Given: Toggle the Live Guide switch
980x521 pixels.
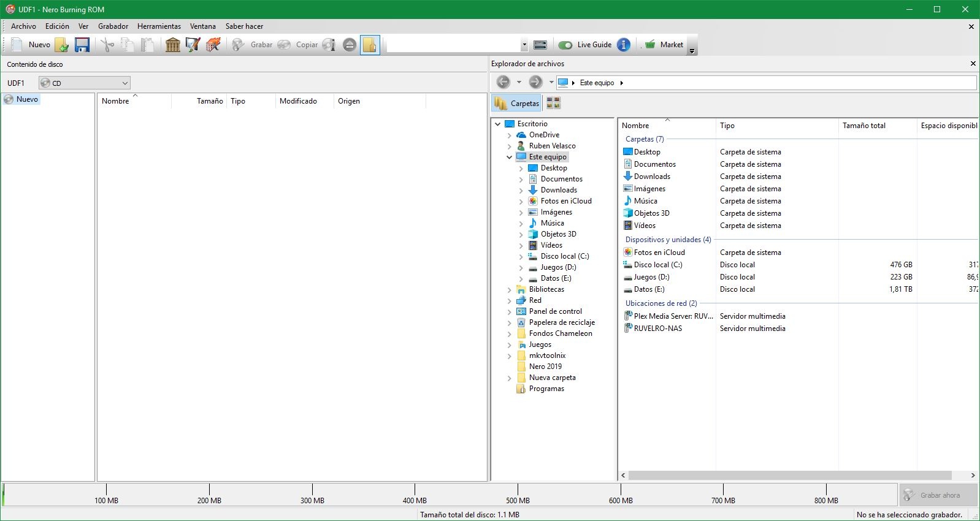Looking at the screenshot, I should coord(565,45).
